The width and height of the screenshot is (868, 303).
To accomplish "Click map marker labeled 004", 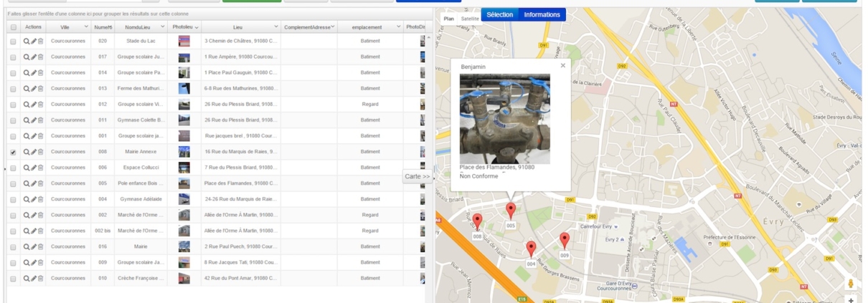I will point(531,249).
